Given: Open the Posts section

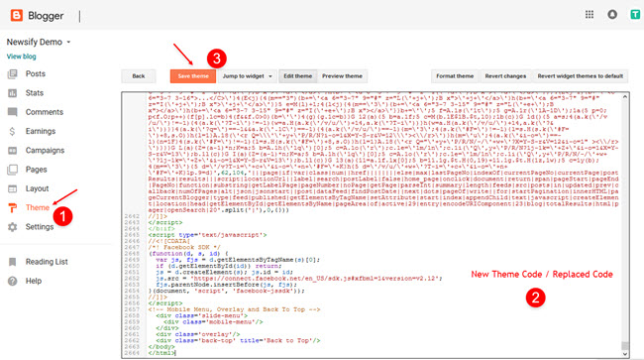Looking at the screenshot, I should [x=36, y=74].
